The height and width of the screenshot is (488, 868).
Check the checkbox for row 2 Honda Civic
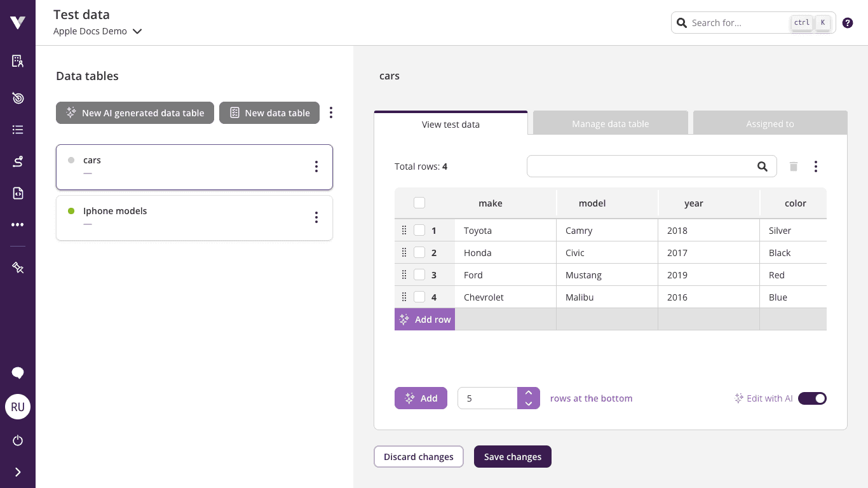[x=419, y=252]
